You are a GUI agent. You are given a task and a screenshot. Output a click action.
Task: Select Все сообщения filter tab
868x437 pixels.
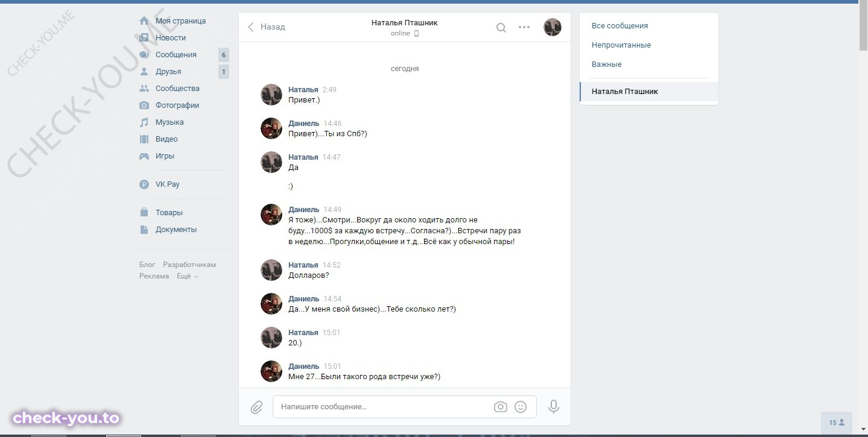pyautogui.click(x=649, y=26)
